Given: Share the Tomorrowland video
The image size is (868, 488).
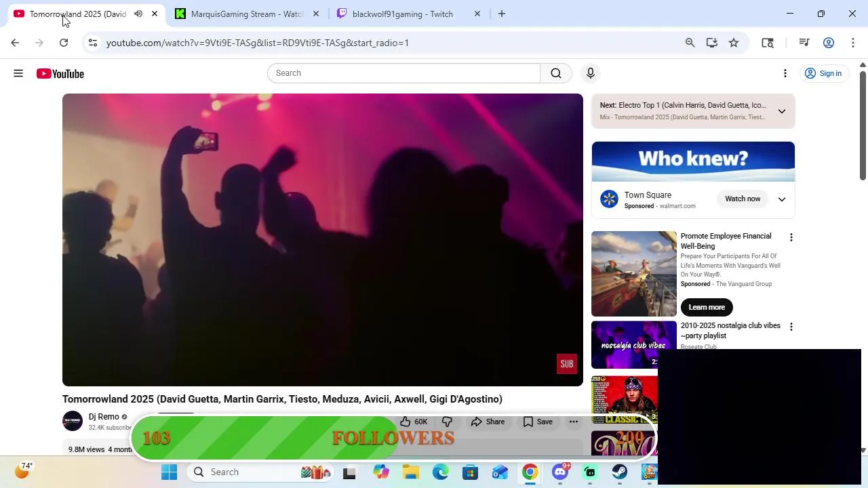Looking at the screenshot, I should click(x=488, y=422).
